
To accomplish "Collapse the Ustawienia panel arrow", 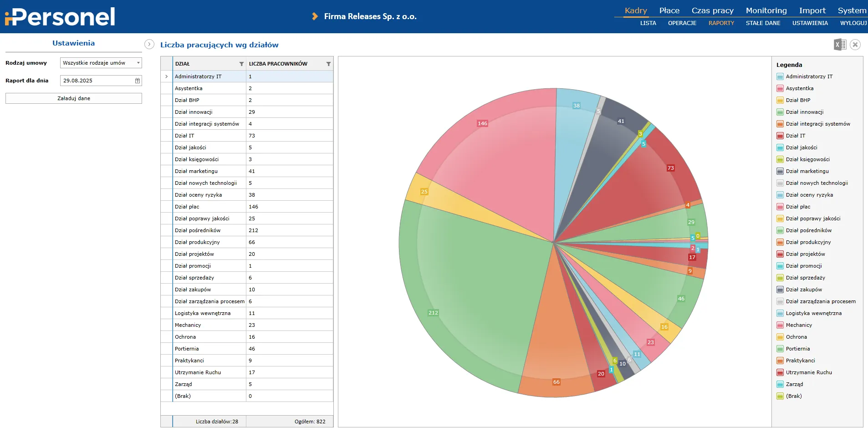I will [x=149, y=44].
